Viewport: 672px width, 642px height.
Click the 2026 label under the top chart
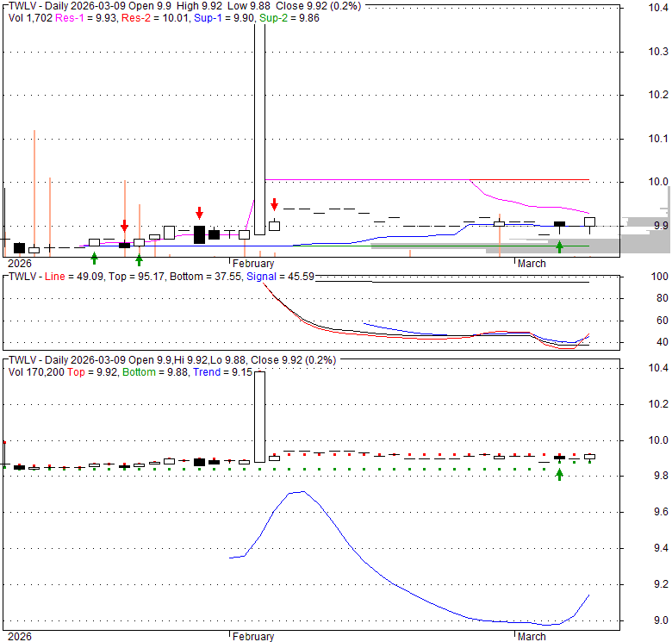19,264
